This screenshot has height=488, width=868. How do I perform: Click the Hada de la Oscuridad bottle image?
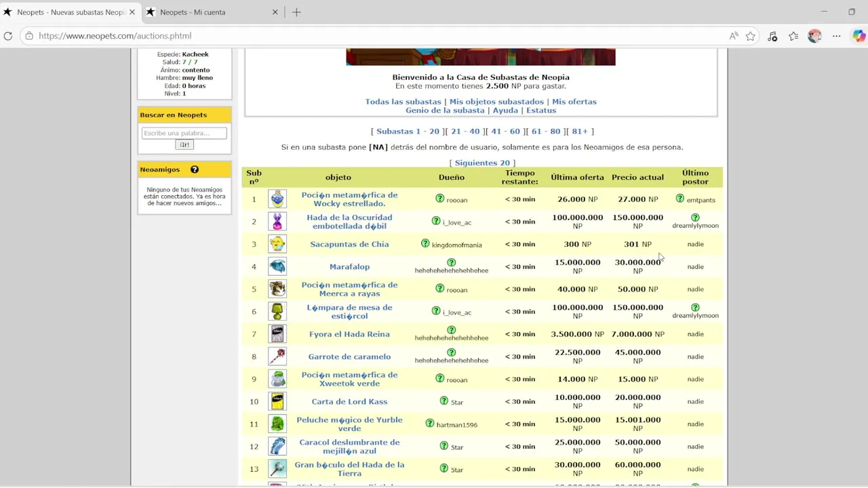tap(277, 221)
